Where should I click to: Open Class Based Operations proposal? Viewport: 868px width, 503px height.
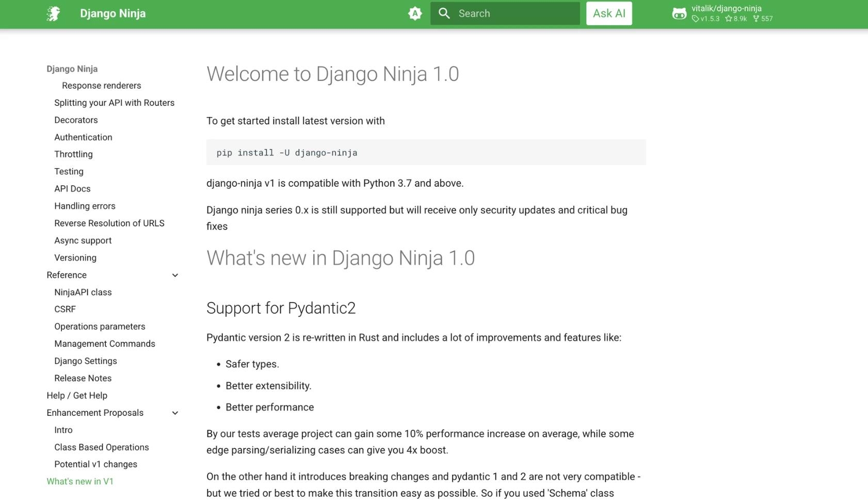click(x=101, y=447)
